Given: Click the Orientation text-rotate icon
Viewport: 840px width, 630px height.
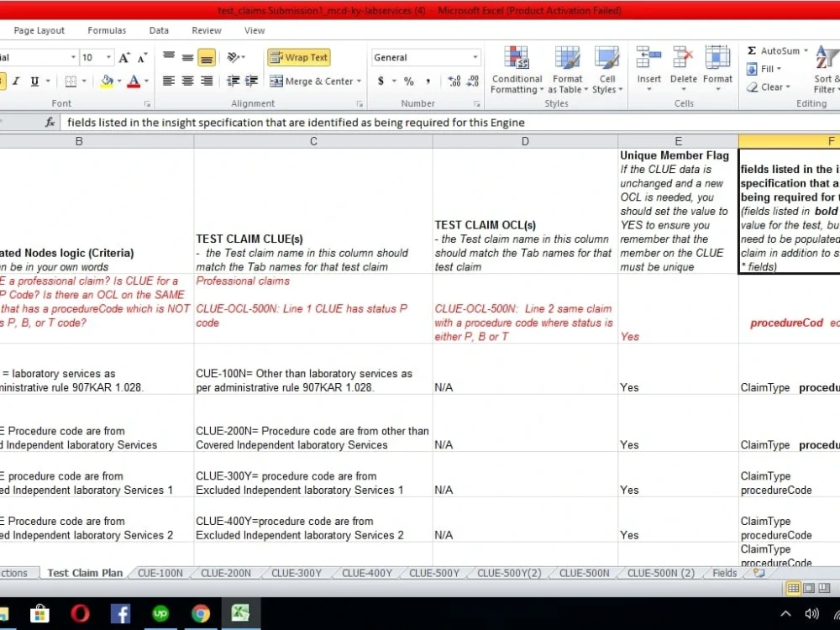Looking at the screenshot, I should point(235,57).
